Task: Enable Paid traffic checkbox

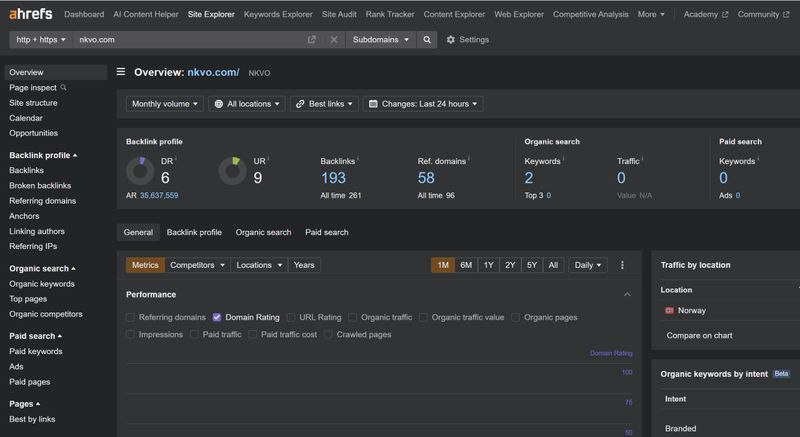Action: click(x=194, y=335)
